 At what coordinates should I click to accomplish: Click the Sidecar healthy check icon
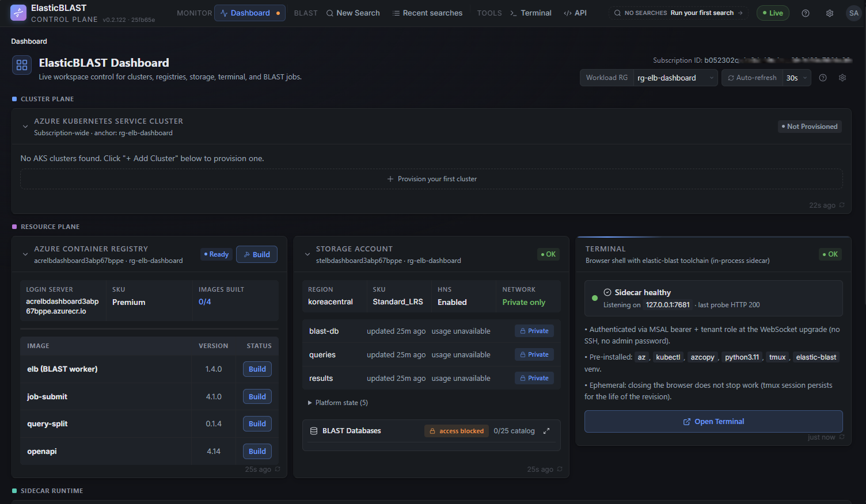[607, 292]
